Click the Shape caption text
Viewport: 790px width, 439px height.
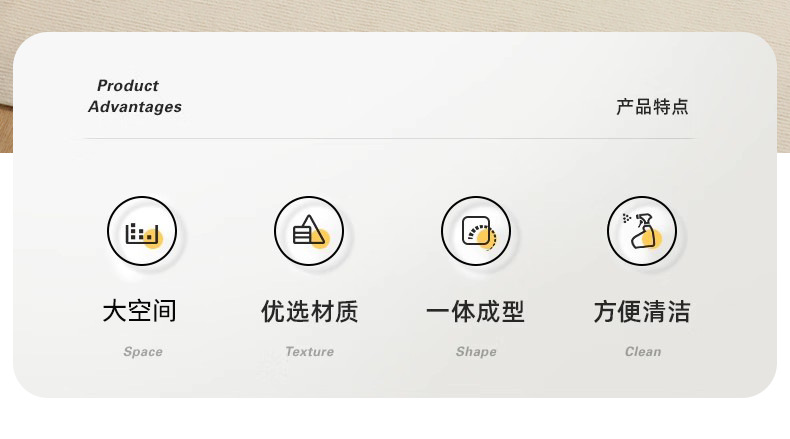click(476, 352)
